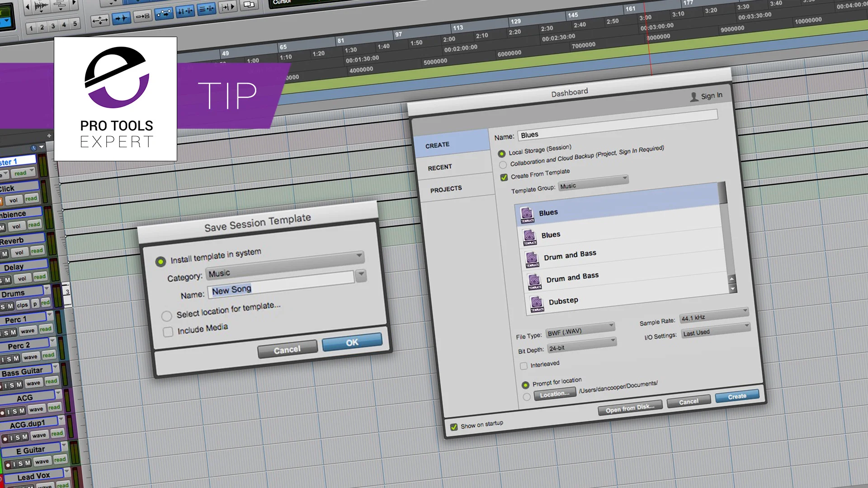The image size is (868, 488).
Task: Enable the Include Media checkbox
Action: coord(168,332)
